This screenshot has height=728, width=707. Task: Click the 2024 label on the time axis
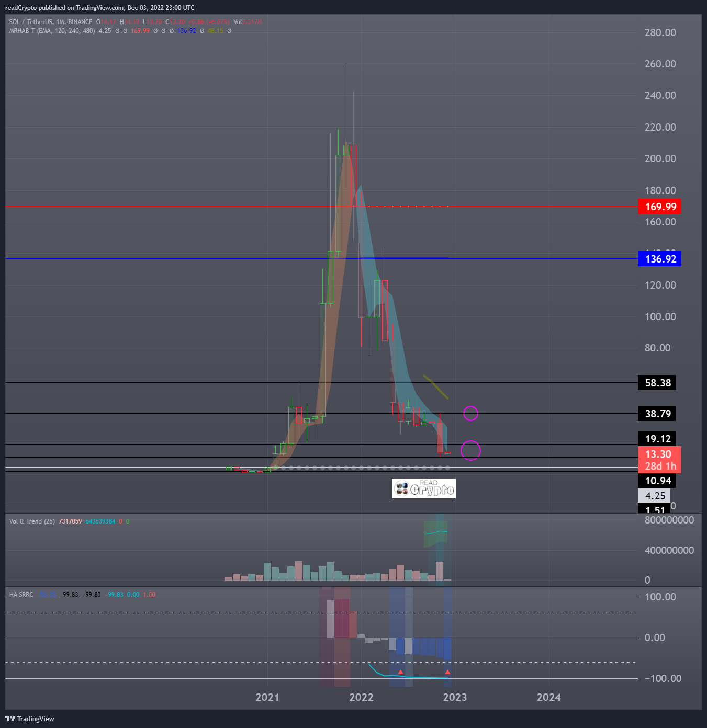pyautogui.click(x=548, y=697)
